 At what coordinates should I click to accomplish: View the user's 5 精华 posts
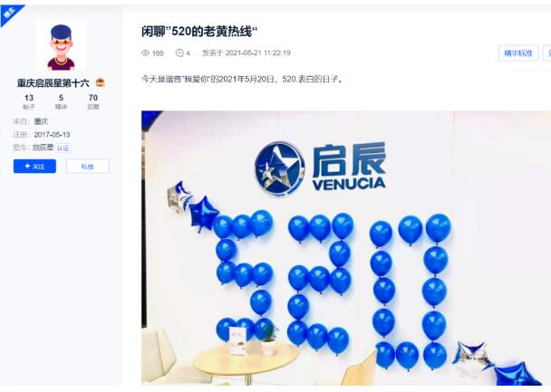click(x=61, y=101)
